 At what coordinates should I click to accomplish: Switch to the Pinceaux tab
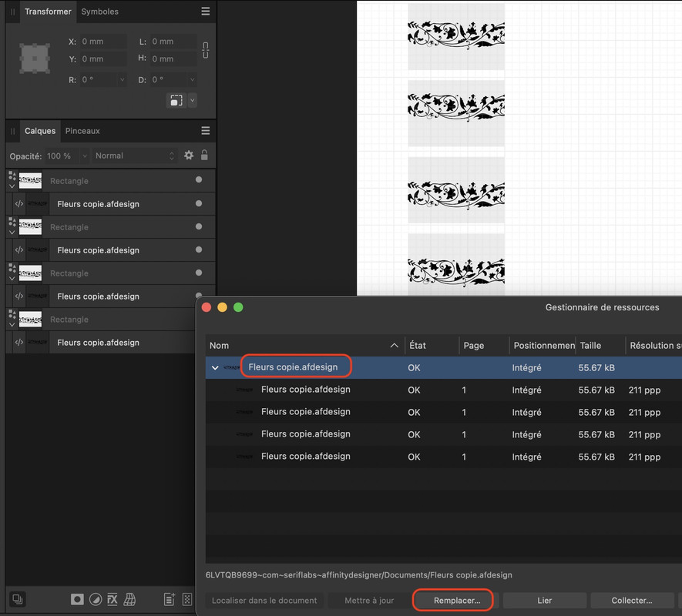(82, 131)
